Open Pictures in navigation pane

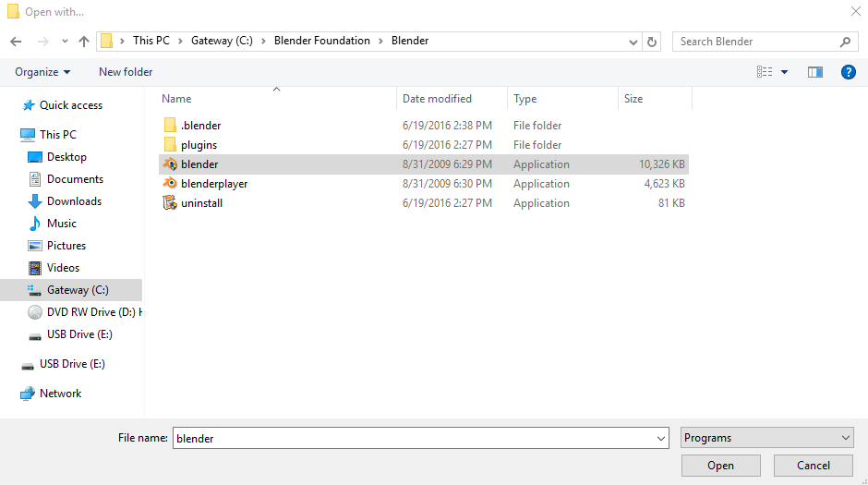[66, 245]
